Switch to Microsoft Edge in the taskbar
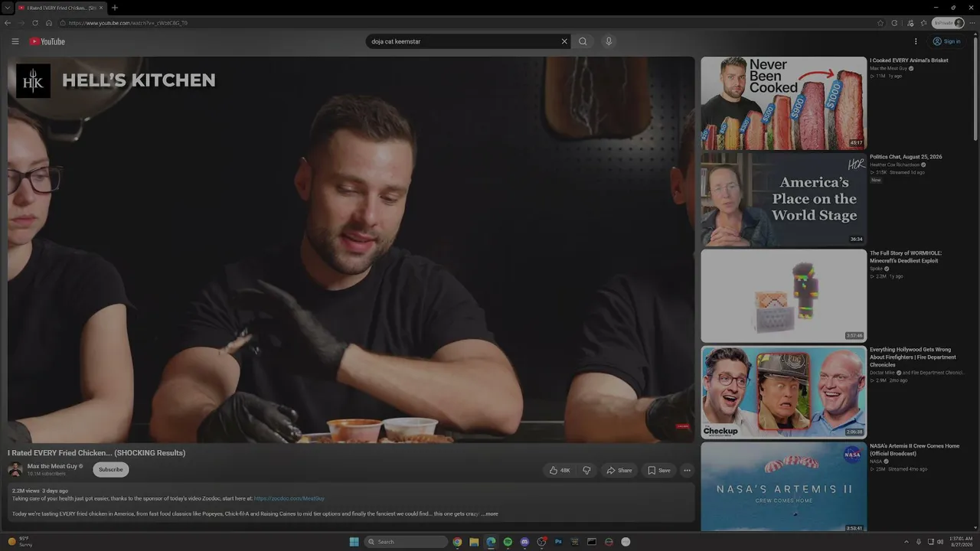The image size is (980, 551). coord(491,542)
